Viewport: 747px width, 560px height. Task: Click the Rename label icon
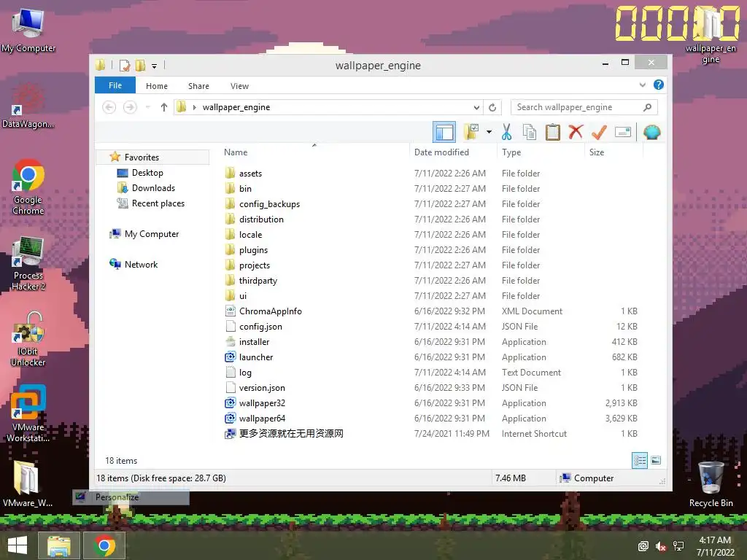(623, 132)
